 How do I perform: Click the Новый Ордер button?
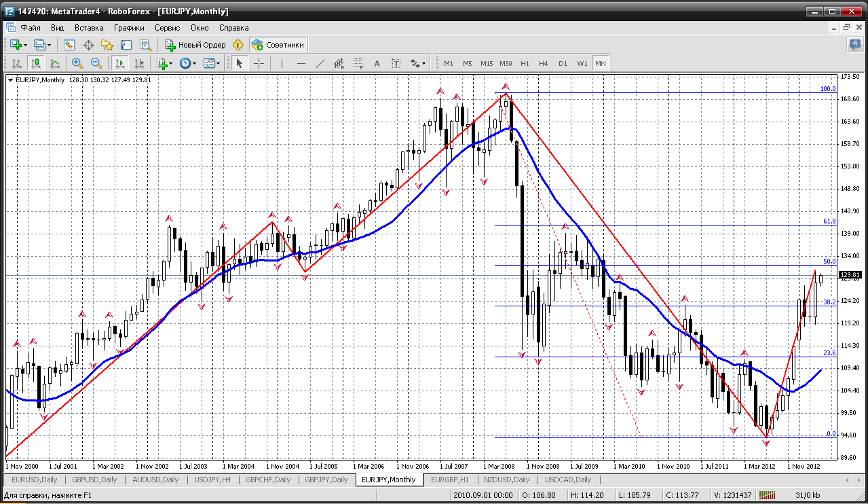pos(195,45)
